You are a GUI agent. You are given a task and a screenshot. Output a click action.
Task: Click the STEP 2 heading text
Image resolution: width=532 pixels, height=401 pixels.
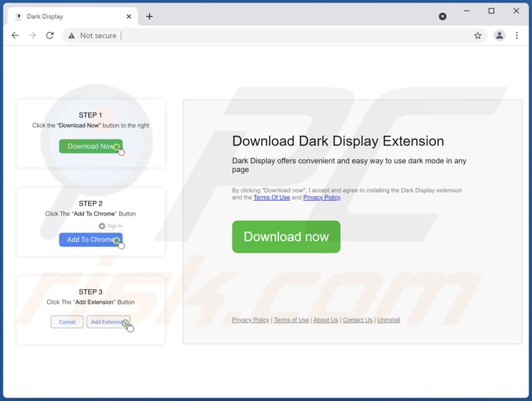click(x=91, y=204)
